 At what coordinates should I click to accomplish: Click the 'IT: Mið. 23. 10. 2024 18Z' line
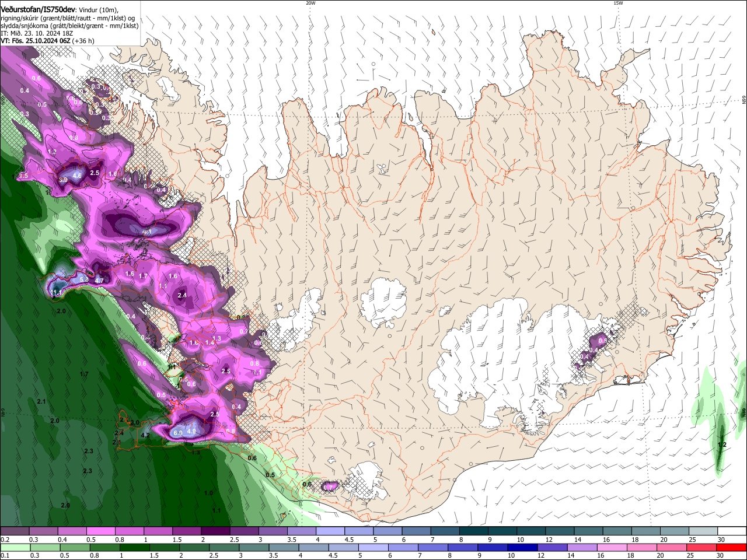click(36, 33)
